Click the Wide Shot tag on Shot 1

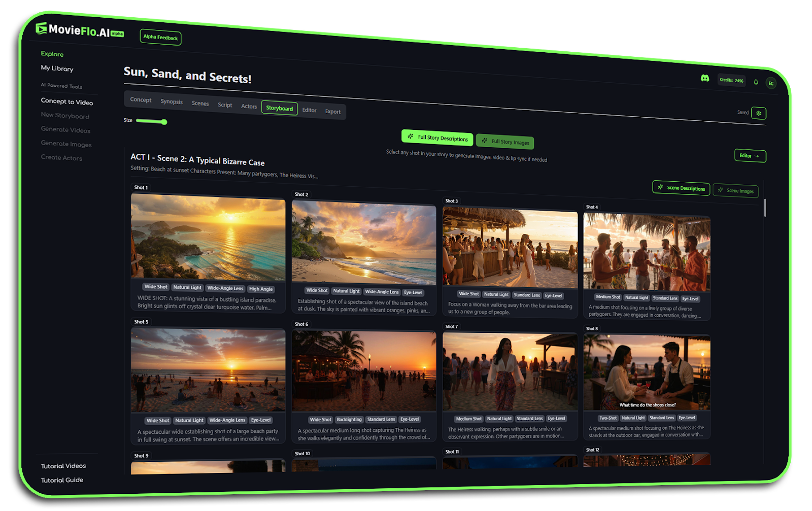pyautogui.click(x=156, y=287)
